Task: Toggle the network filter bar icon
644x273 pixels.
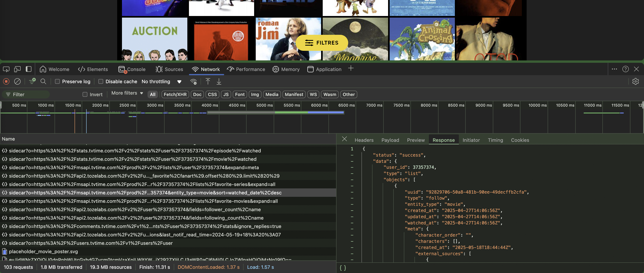Action: point(32,81)
